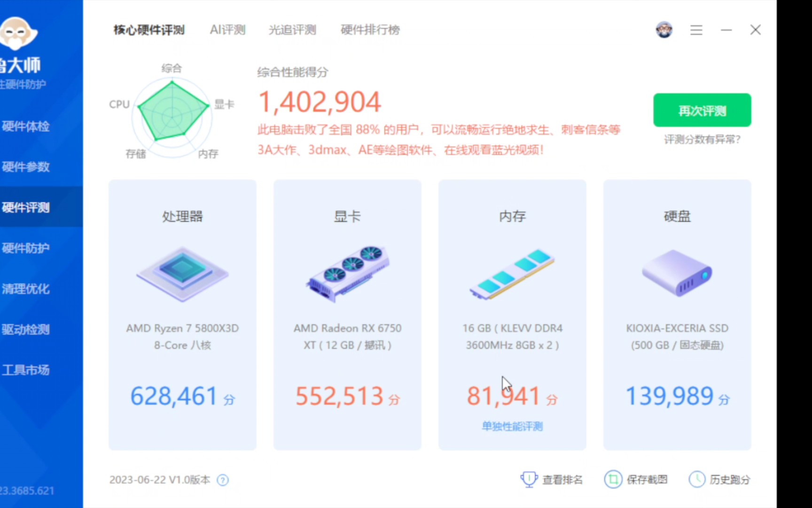Close the benchmark window
This screenshot has height=508, width=812.
tap(755, 30)
